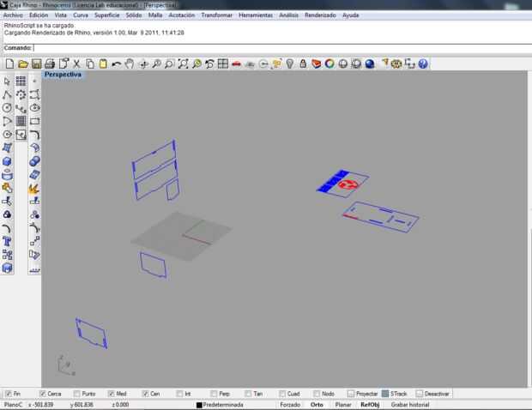This screenshot has width=532, height=410.
Task: Click the Perspectiva viewport title
Action: pos(63,75)
